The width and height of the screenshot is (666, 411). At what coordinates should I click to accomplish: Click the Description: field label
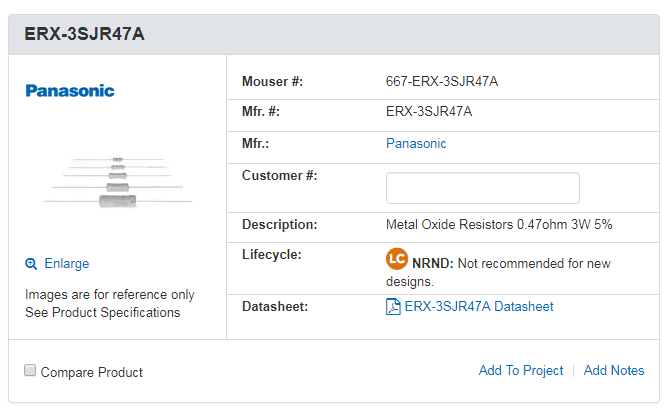coord(279,224)
